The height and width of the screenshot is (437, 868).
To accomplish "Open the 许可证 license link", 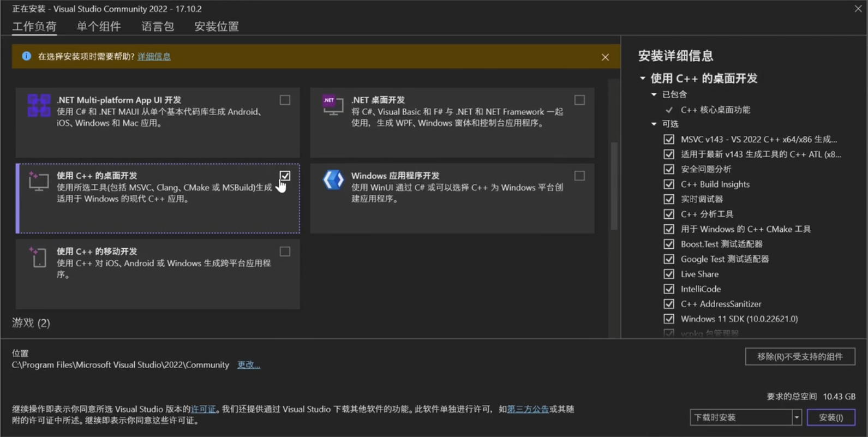I will coord(203,409).
